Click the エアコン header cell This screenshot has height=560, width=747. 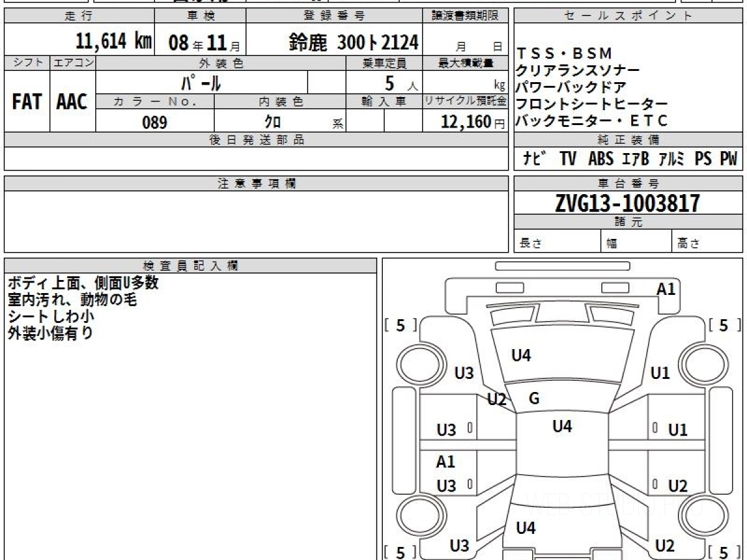tap(73, 63)
